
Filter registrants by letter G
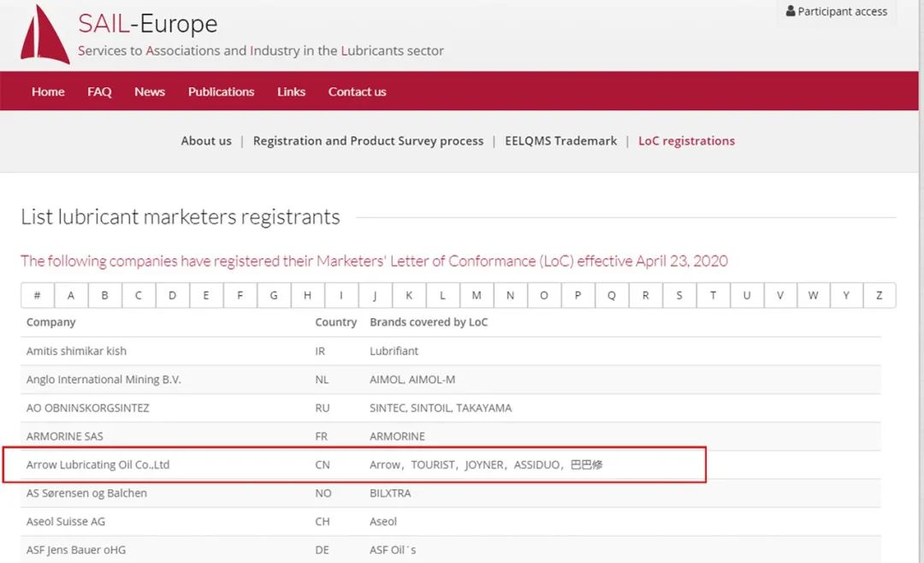coord(274,295)
